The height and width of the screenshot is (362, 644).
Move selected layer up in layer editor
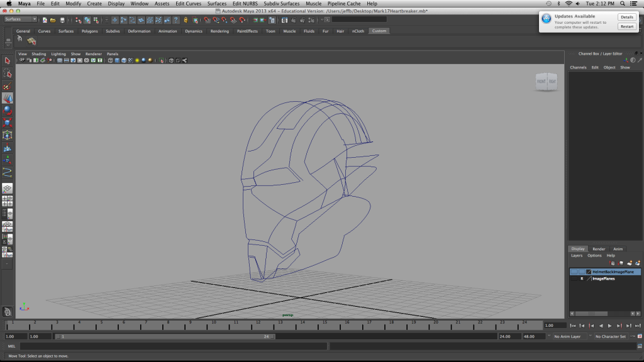612,263
